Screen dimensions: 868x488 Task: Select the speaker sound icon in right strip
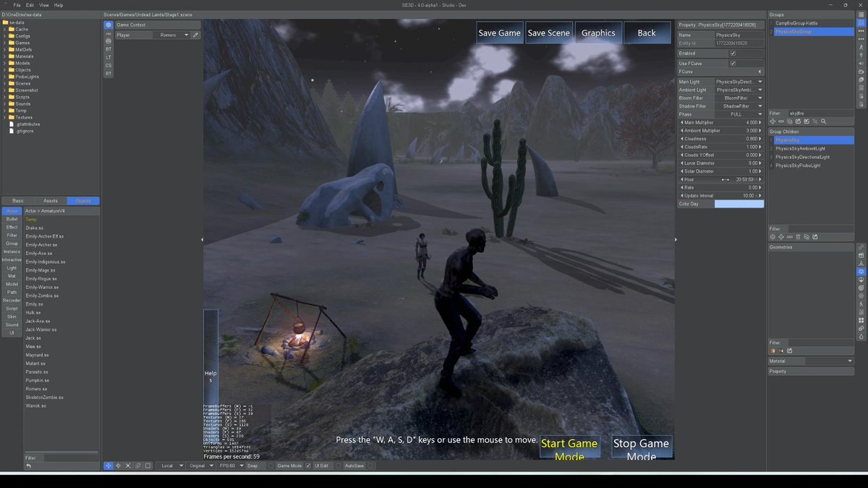tap(861, 63)
